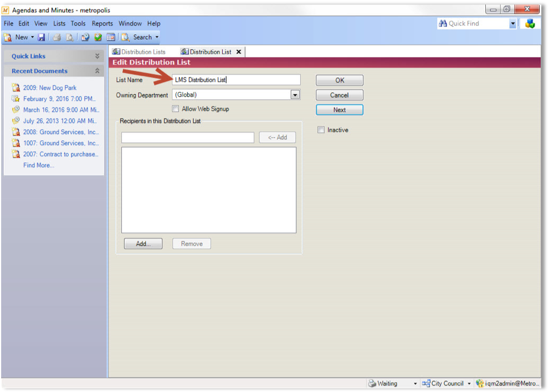Click the 2007: Contract to purchase icon
549x392 pixels.
16,154
